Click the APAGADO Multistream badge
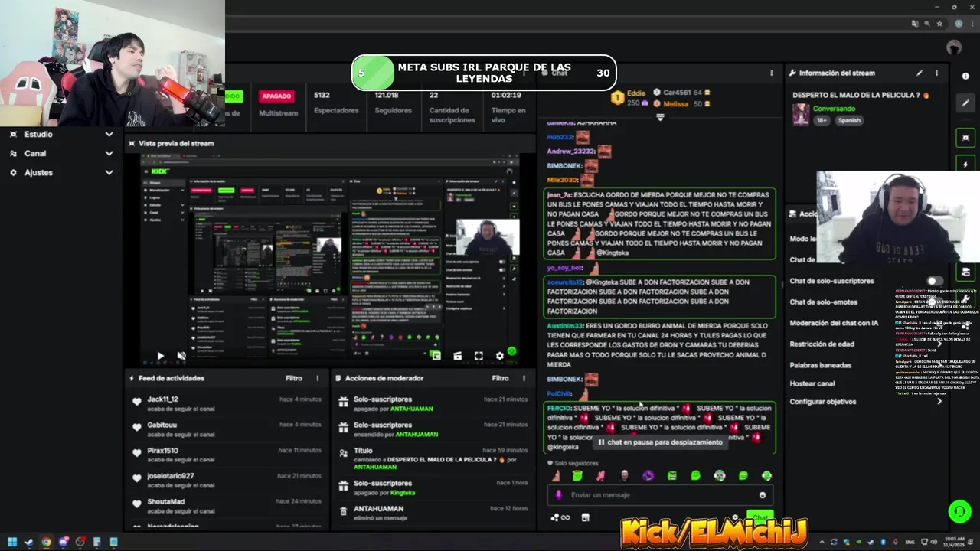The width and height of the screenshot is (980, 551). pyautogui.click(x=276, y=96)
